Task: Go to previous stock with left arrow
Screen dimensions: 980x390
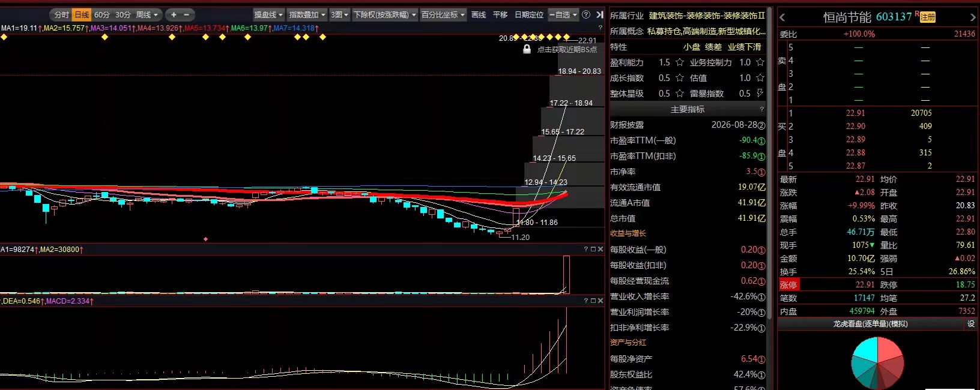Action: pos(782,17)
